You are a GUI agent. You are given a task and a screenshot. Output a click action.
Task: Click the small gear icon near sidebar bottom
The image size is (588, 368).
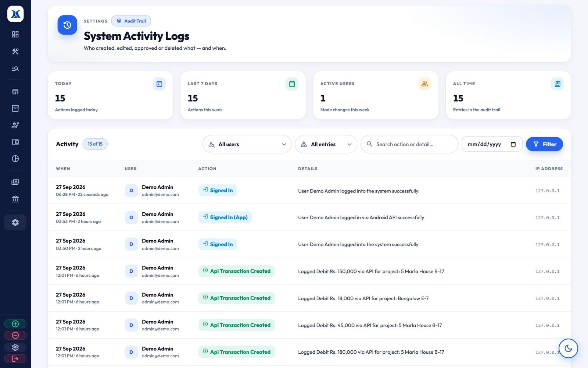coord(15,347)
